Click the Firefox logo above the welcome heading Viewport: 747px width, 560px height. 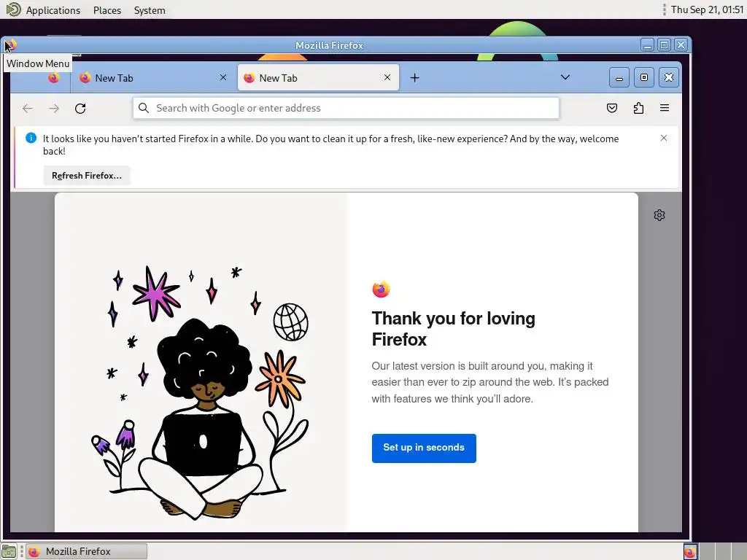(x=381, y=289)
